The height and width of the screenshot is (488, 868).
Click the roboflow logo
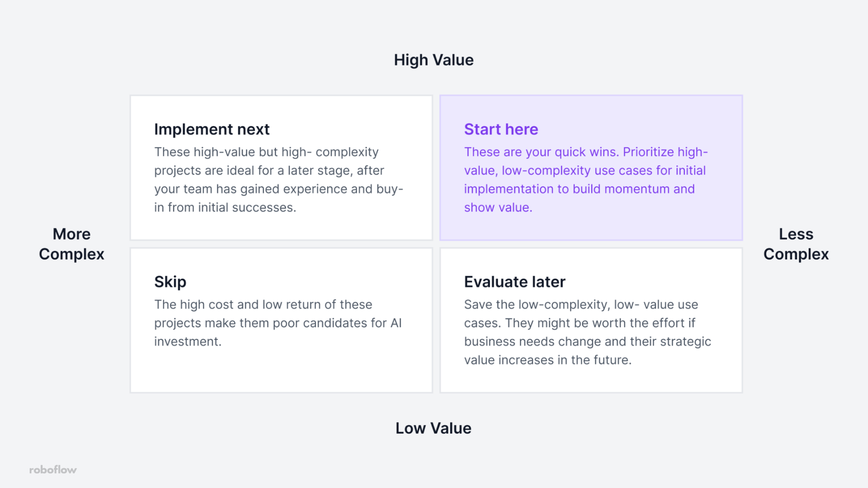coord(53,470)
